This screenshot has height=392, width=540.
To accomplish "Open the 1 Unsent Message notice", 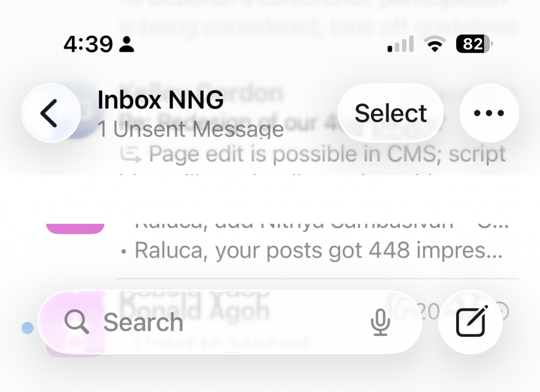I will [190, 129].
